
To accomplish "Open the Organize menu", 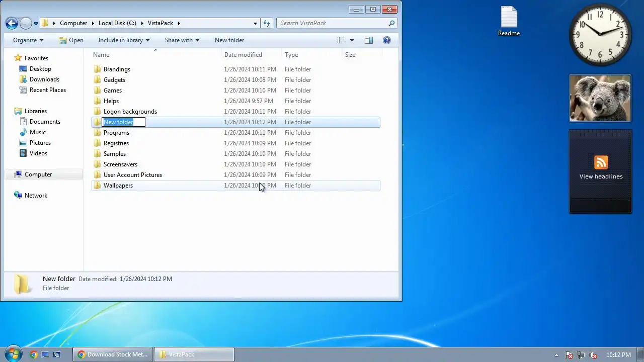I will pyautogui.click(x=28, y=40).
